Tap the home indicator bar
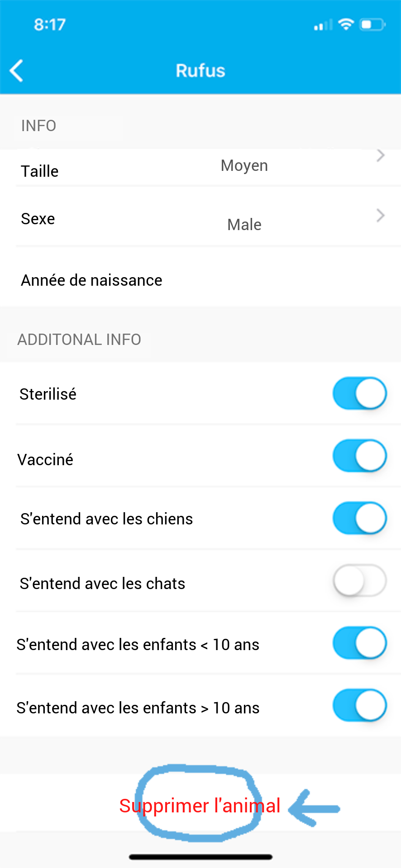This screenshot has height=868, width=401. pos(200,857)
